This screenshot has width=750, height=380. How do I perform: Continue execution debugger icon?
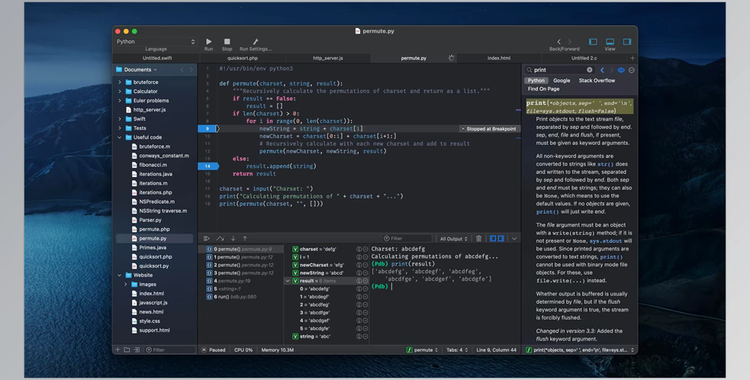tap(207, 238)
